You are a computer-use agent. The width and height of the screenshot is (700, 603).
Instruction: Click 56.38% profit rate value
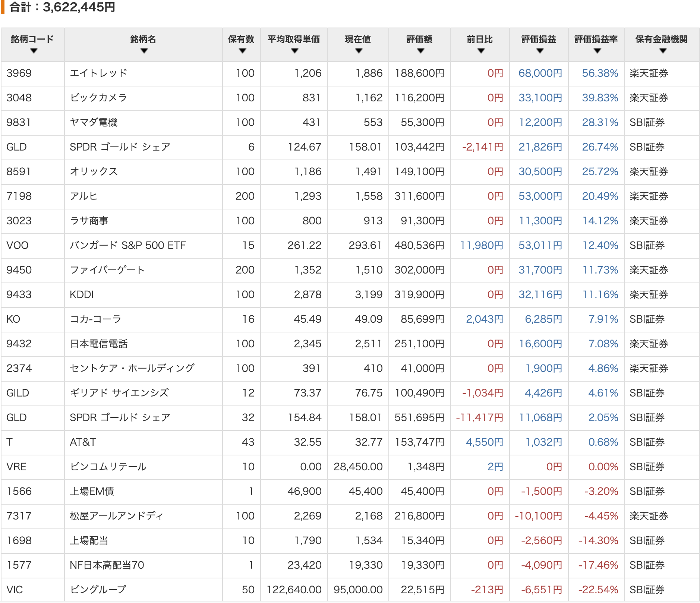(x=600, y=73)
